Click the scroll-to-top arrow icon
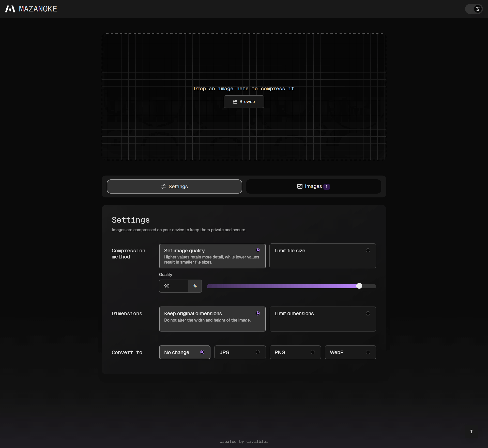 coord(471,431)
